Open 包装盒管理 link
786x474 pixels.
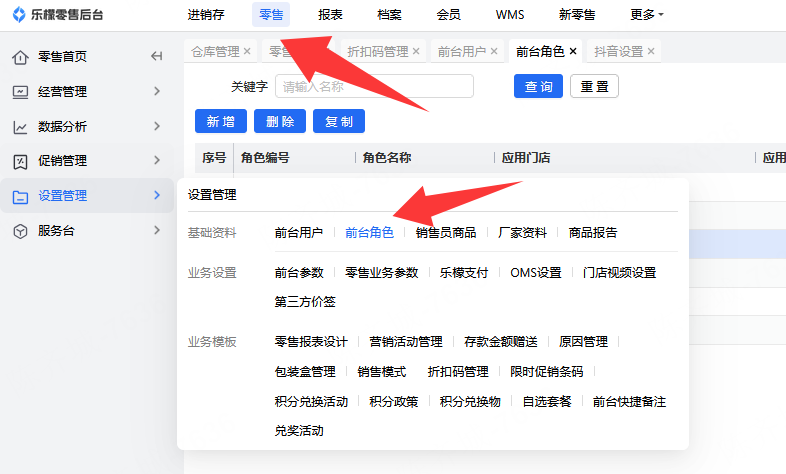tap(305, 372)
